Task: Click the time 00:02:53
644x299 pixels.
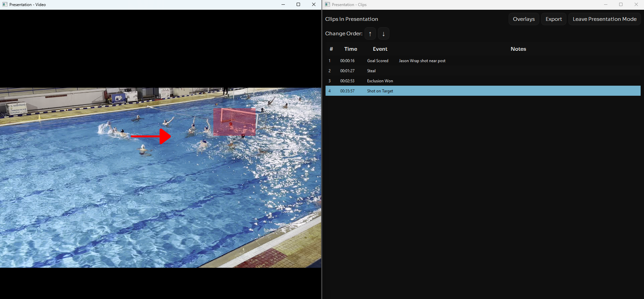Action: click(347, 81)
